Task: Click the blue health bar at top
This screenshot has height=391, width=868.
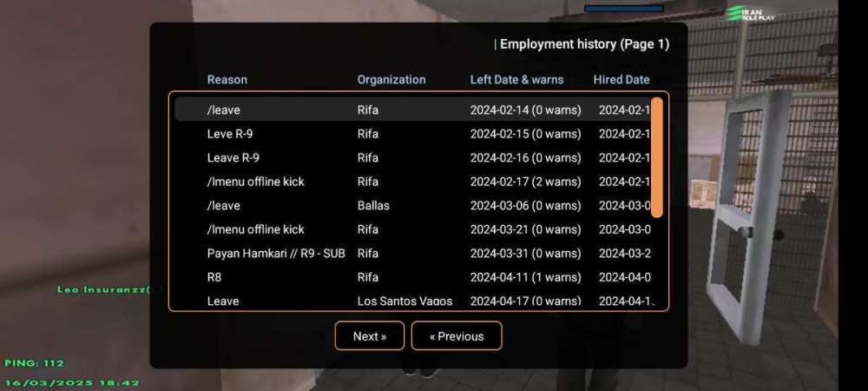Action: pyautogui.click(x=624, y=9)
